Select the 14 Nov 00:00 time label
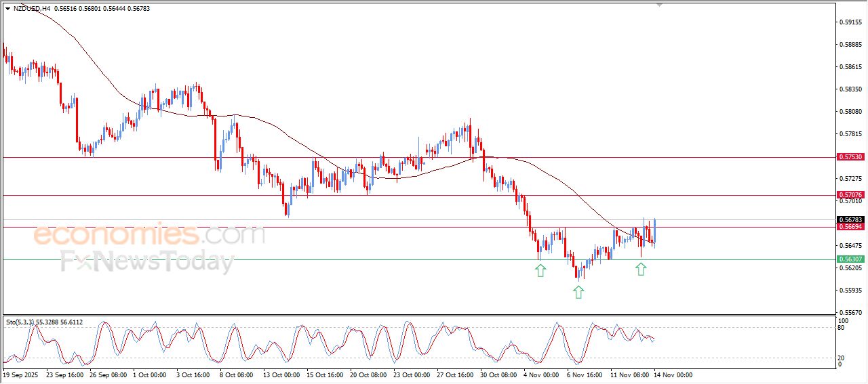Viewport: 868px width, 384px height. tap(673, 374)
